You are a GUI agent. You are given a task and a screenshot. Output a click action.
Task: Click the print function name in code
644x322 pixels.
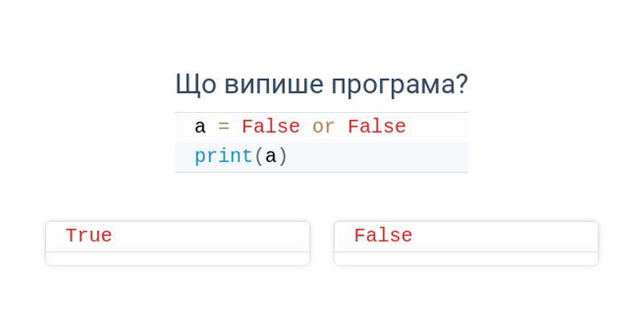point(224,156)
